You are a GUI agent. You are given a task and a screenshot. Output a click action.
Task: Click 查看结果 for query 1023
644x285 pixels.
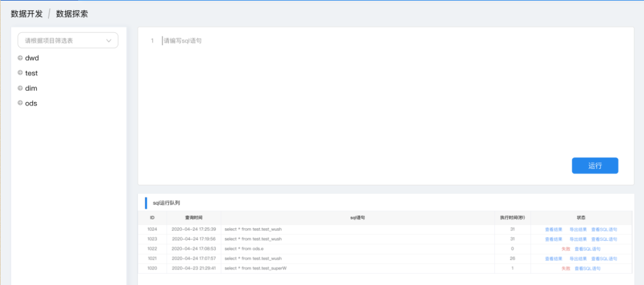553,238
